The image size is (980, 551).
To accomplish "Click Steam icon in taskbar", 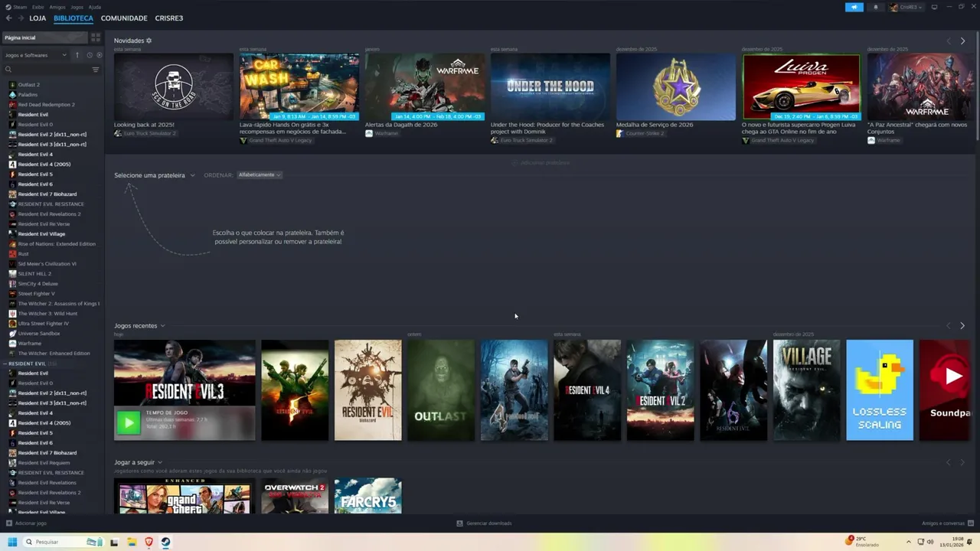I will click(x=165, y=542).
